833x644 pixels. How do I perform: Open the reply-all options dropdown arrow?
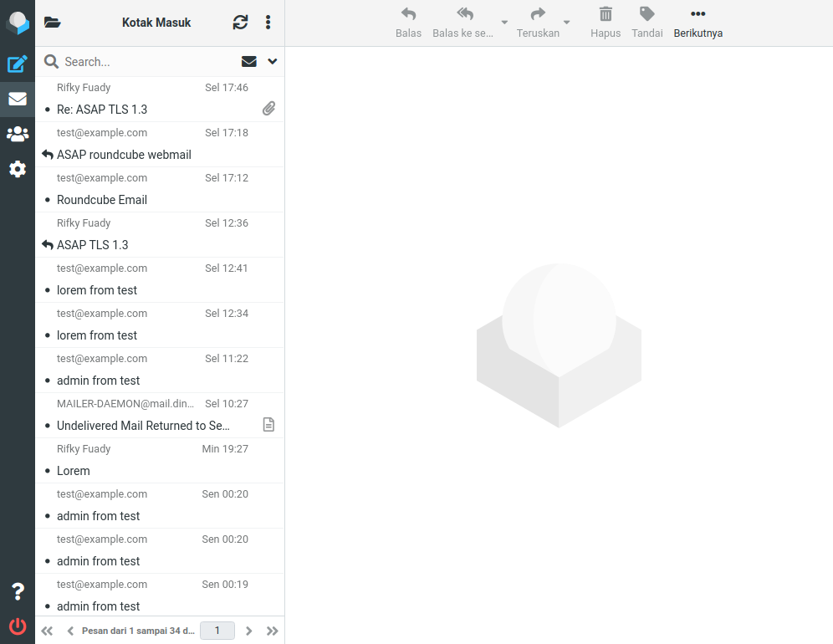pos(504,23)
